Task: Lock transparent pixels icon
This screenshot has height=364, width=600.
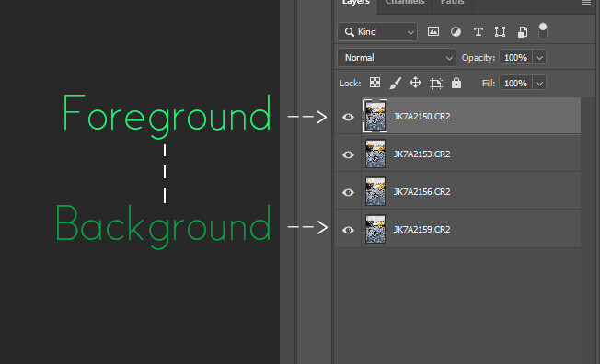Action: tap(375, 83)
